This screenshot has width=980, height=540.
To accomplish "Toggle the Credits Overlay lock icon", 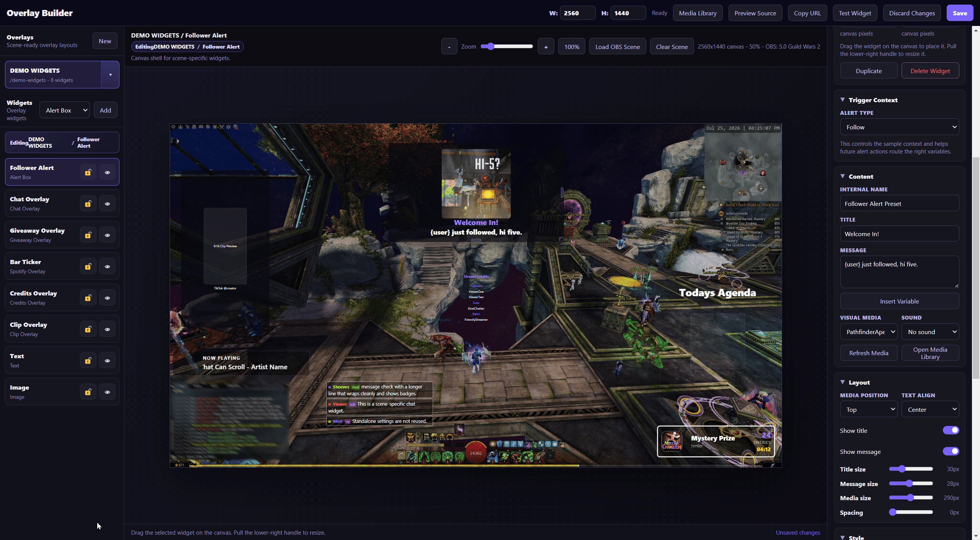I will [88, 298].
